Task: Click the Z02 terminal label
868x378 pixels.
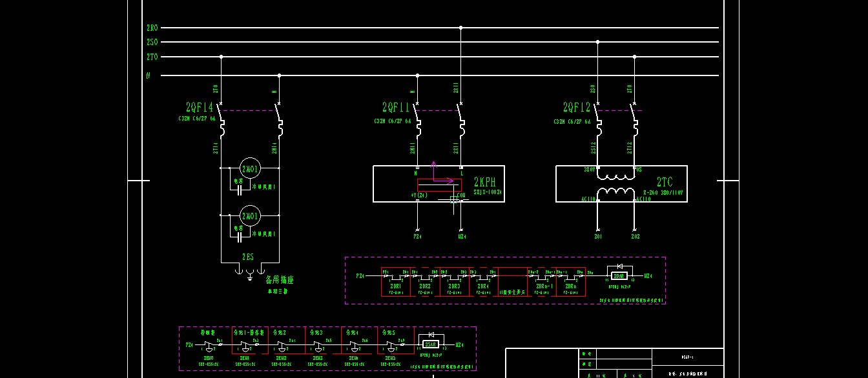Action: (x=635, y=237)
